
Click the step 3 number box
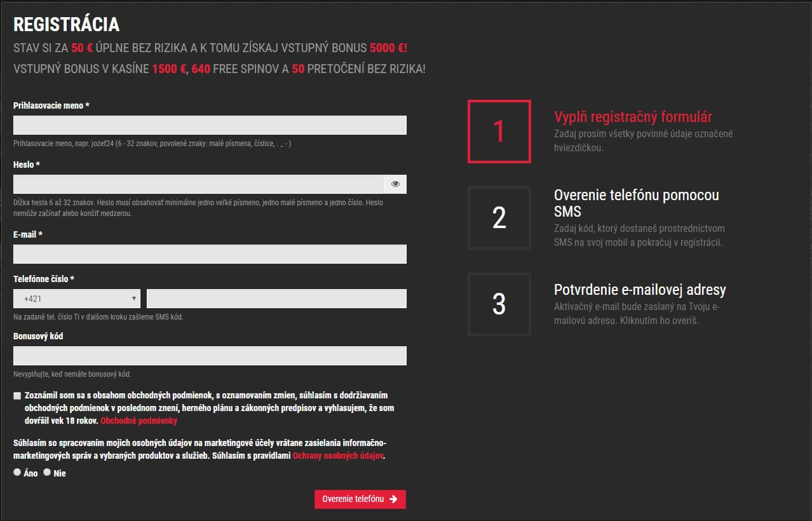point(499,304)
